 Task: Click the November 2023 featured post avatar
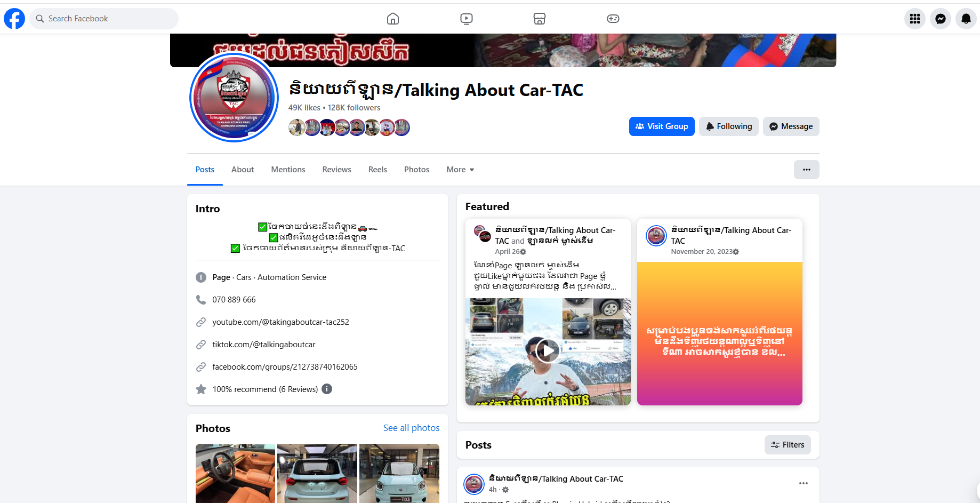pyautogui.click(x=656, y=236)
